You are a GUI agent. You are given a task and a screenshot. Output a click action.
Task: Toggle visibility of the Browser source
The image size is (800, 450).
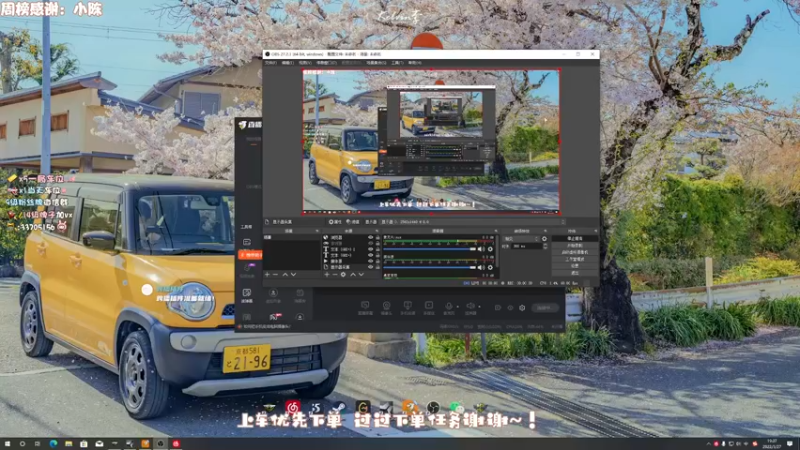click(370, 238)
